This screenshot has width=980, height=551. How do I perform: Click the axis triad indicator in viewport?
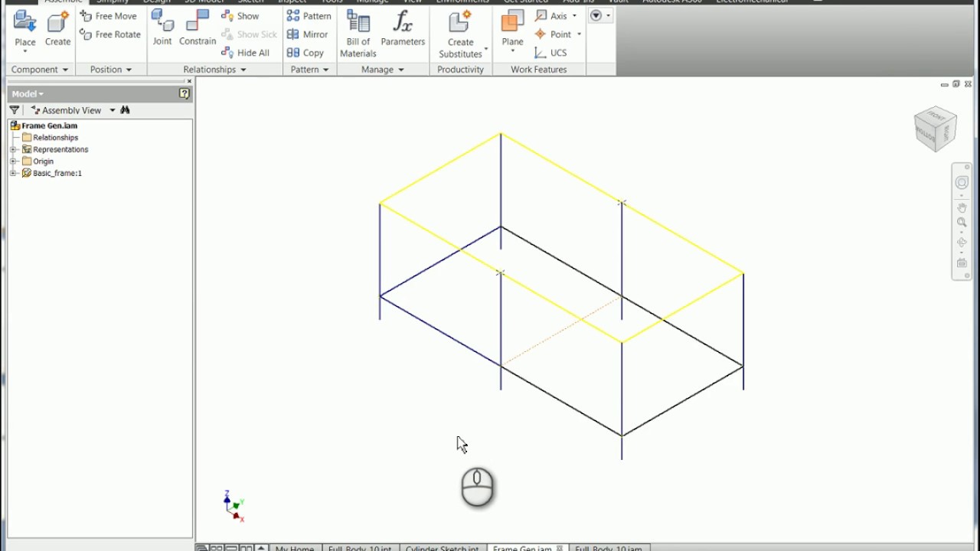pyautogui.click(x=234, y=507)
